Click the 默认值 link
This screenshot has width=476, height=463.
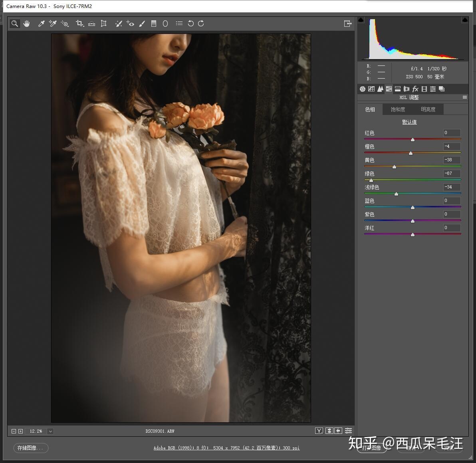click(409, 122)
